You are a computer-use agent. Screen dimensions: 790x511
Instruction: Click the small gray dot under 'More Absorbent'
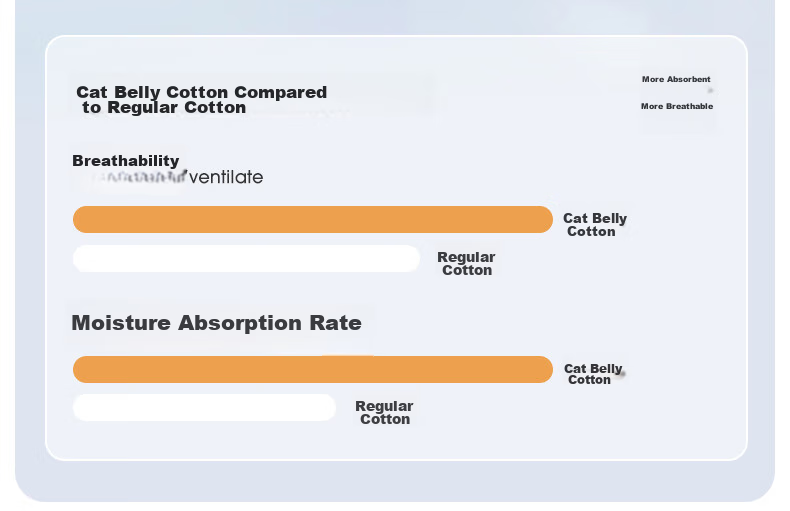(x=710, y=91)
